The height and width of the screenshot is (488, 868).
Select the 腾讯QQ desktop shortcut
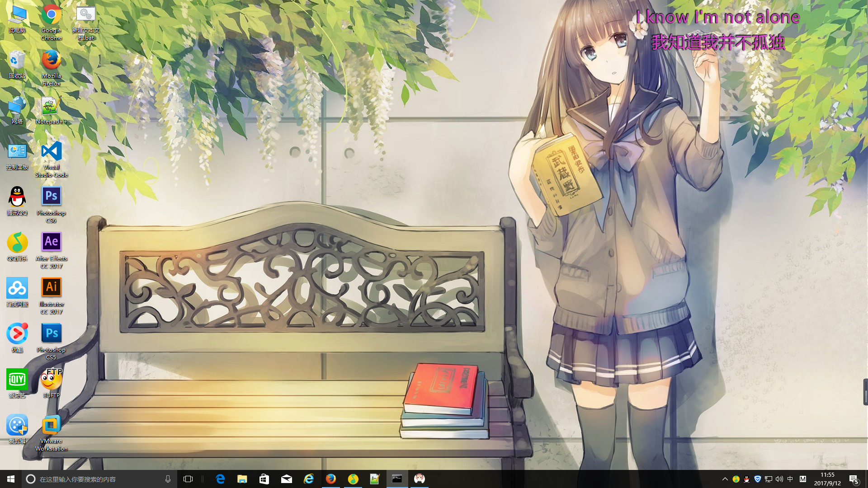(17, 202)
